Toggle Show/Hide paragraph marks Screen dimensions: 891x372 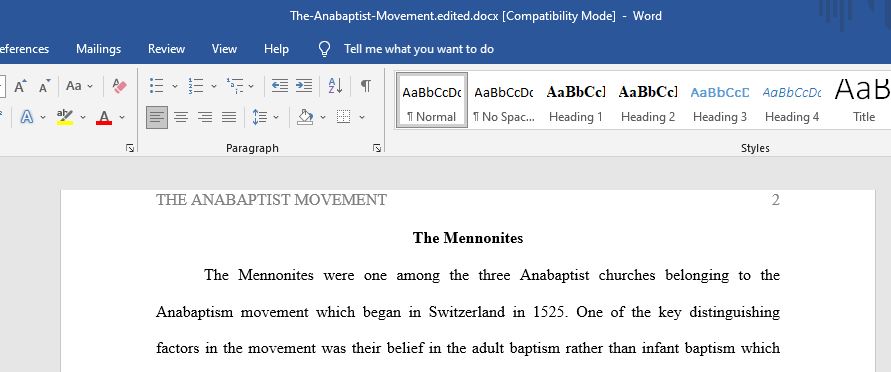[x=366, y=86]
